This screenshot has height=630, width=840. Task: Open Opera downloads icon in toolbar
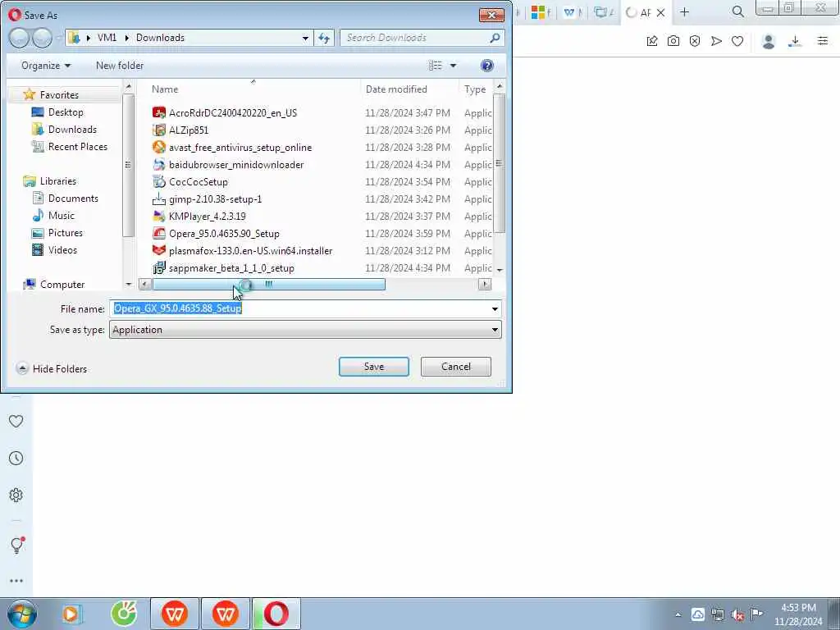(795, 41)
